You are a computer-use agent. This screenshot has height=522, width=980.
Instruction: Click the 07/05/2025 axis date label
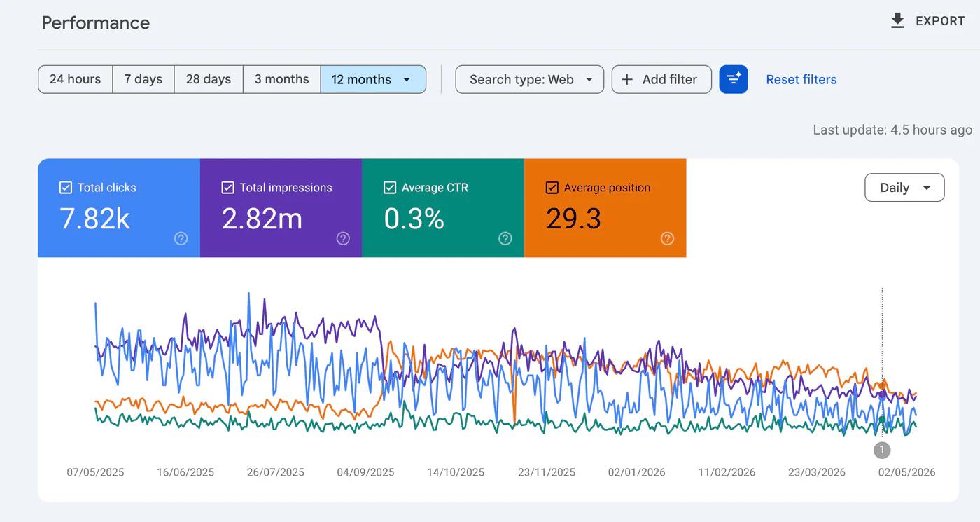95,472
